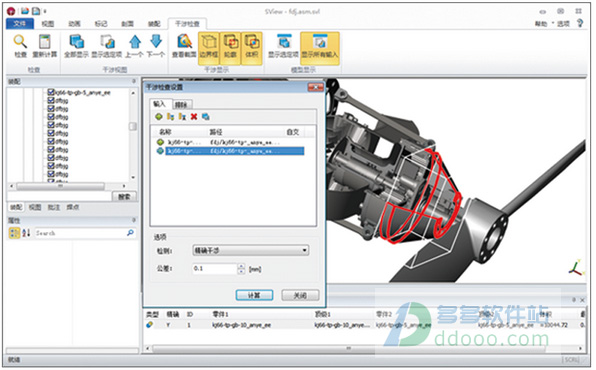Click the remove-folder icon in dialog toolbar
Viewport: 596px width, 370px height.
182,116
